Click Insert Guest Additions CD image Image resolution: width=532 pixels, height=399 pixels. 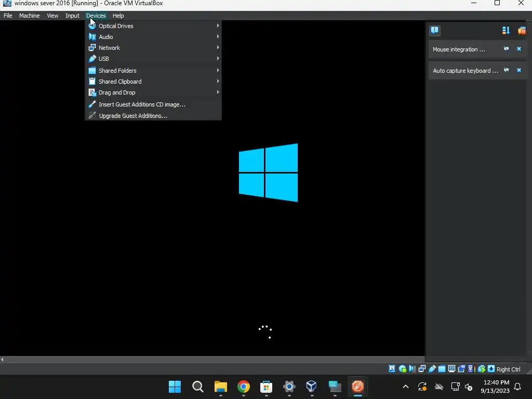pyautogui.click(x=153, y=104)
